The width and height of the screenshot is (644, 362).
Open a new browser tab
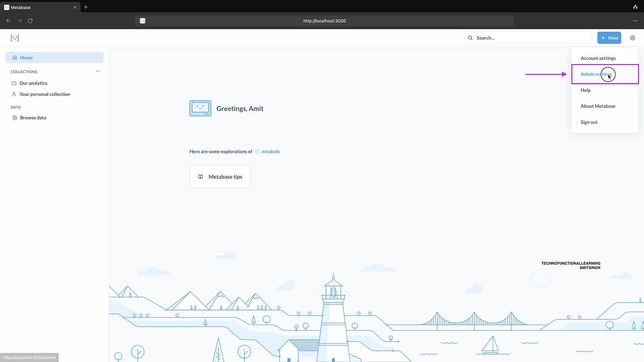tap(86, 7)
